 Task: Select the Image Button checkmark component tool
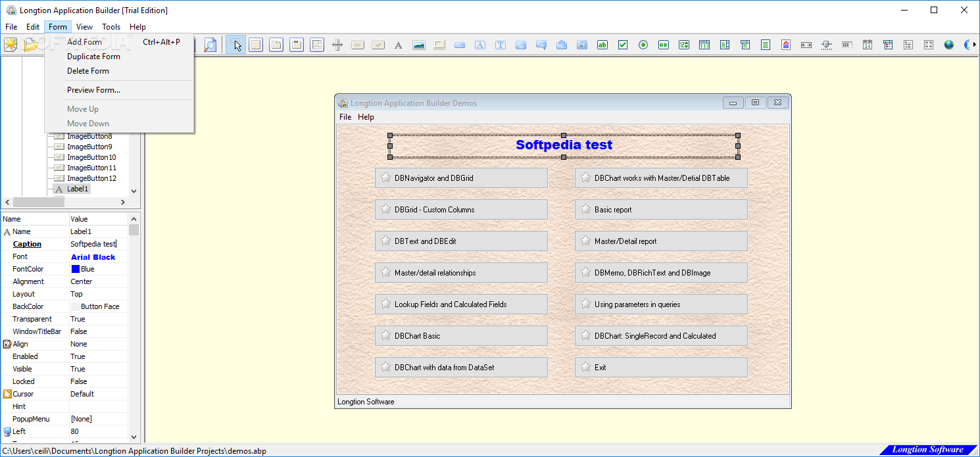pyautogui.click(x=378, y=45)
